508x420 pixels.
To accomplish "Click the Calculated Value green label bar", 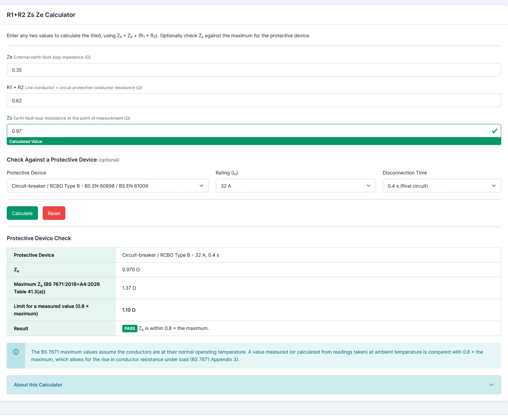I will (254, 141).
